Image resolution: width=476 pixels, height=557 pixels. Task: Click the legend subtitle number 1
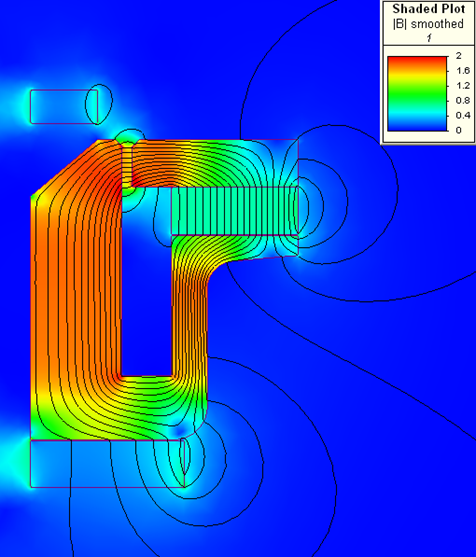point(429,38)
